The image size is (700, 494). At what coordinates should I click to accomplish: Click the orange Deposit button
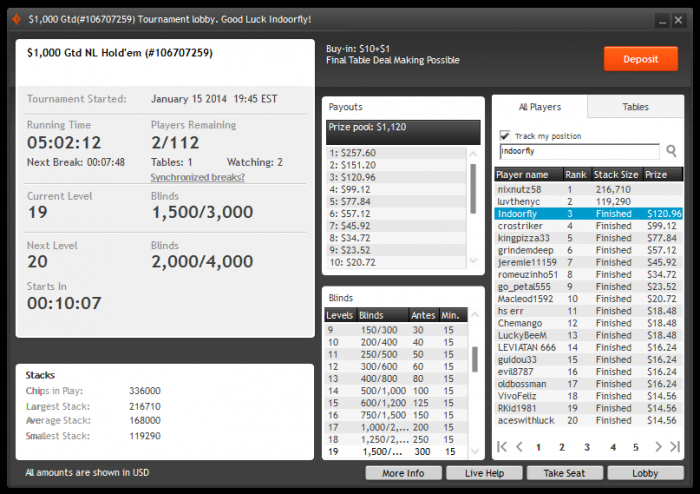[641, 59]
